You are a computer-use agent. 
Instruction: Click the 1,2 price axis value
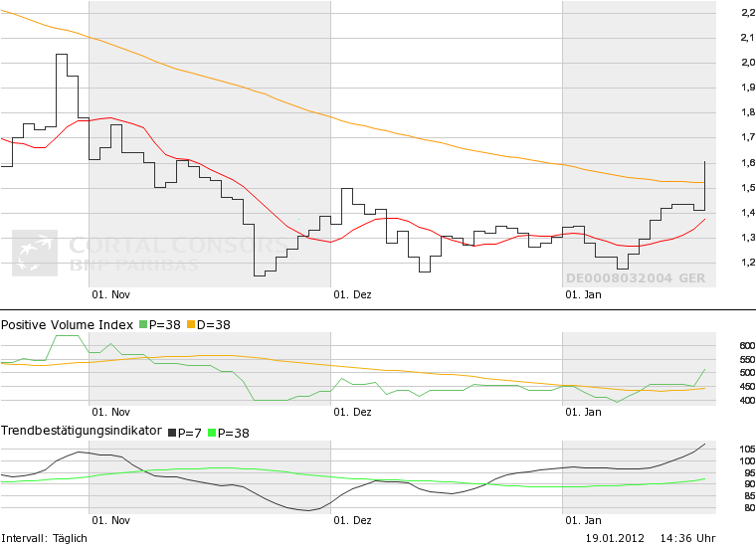pos(748,263)
